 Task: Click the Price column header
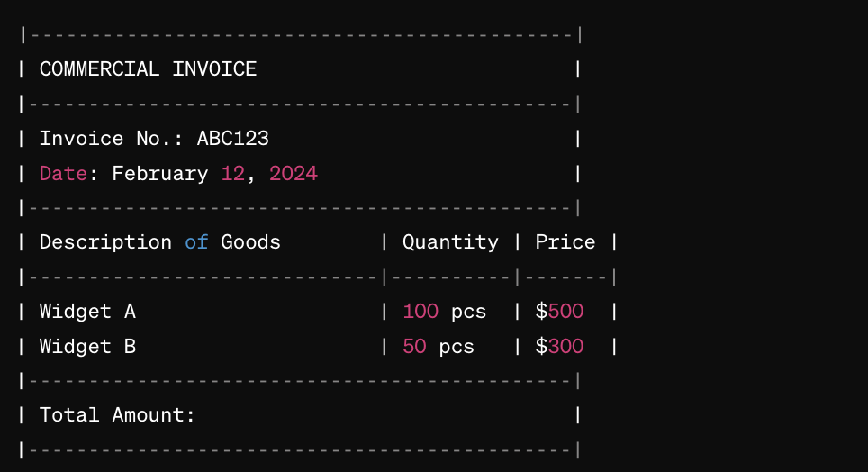[x=565, y=242]
